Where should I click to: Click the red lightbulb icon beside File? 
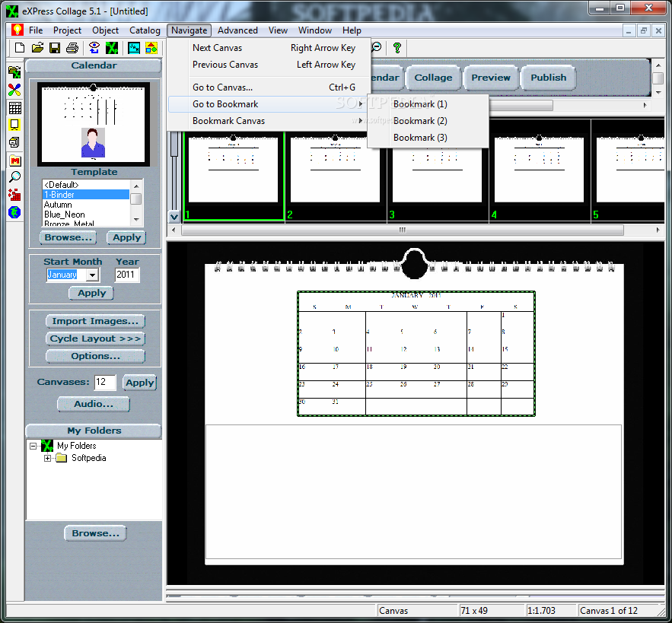click(x=18, y=30)
